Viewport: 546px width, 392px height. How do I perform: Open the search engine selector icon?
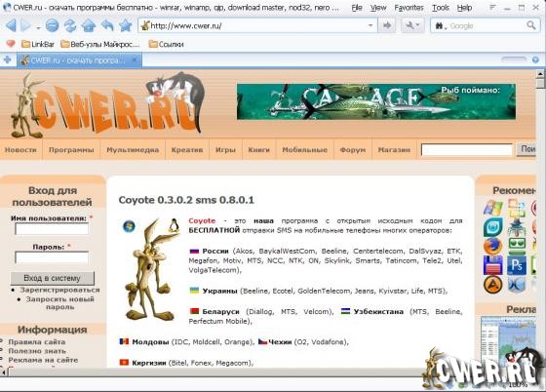440,25
